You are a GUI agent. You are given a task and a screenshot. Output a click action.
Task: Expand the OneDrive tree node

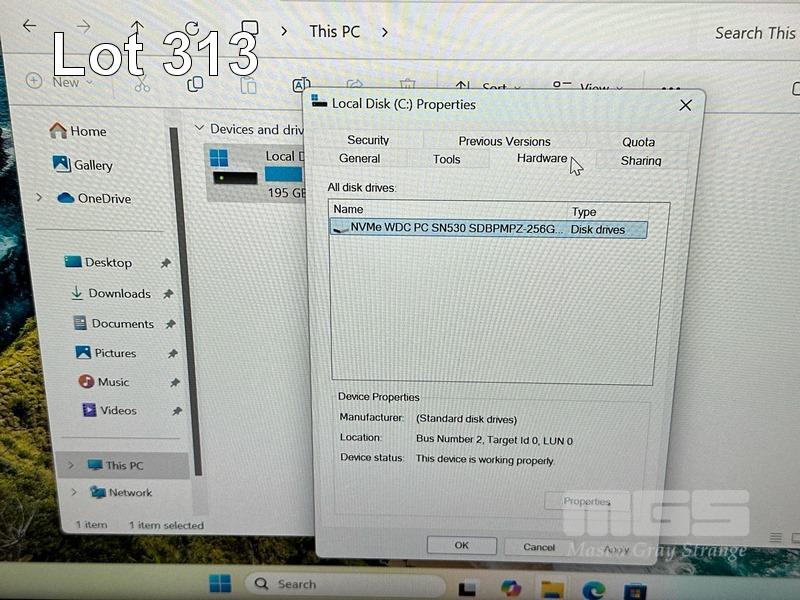pos(40,198)
